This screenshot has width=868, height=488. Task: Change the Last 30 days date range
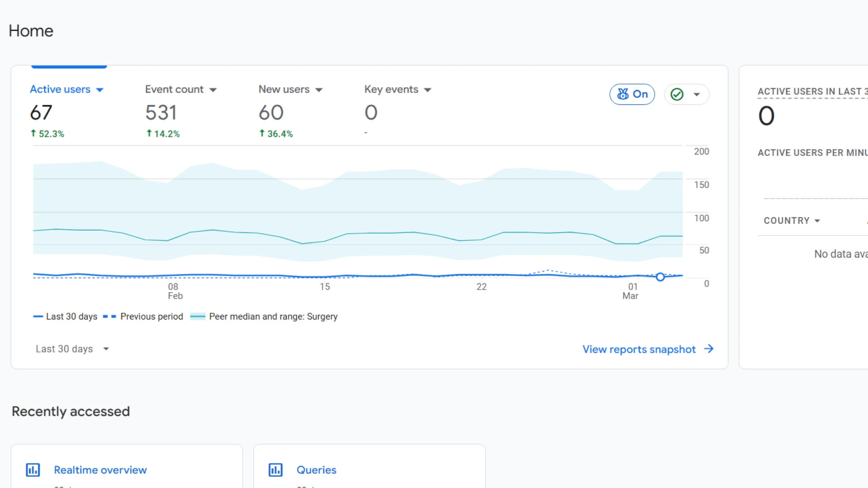(72, 349)
